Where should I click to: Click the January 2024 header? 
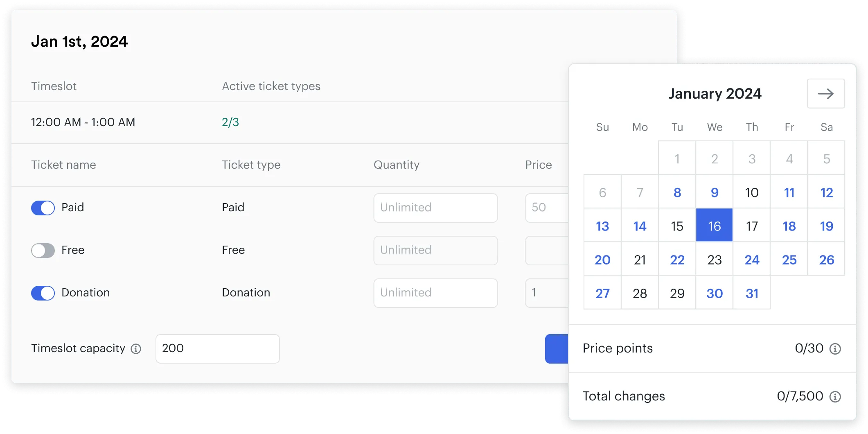click(715, 93)
